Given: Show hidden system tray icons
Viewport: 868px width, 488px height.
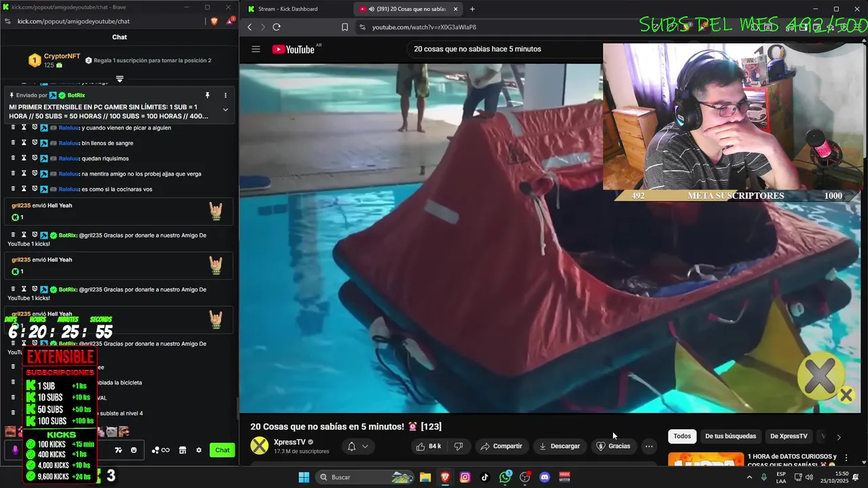Looking at the screenshot, I should [749, 477].
